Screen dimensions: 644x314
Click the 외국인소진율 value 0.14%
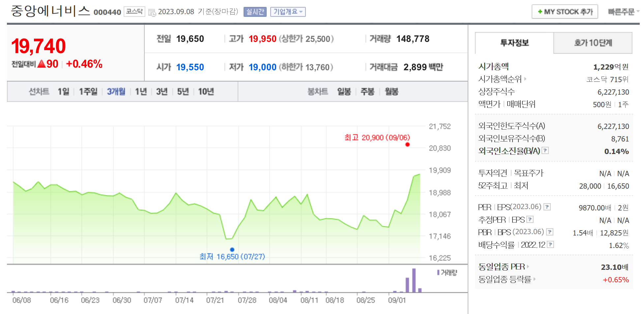pyautogui.click(x=617, y=151)
